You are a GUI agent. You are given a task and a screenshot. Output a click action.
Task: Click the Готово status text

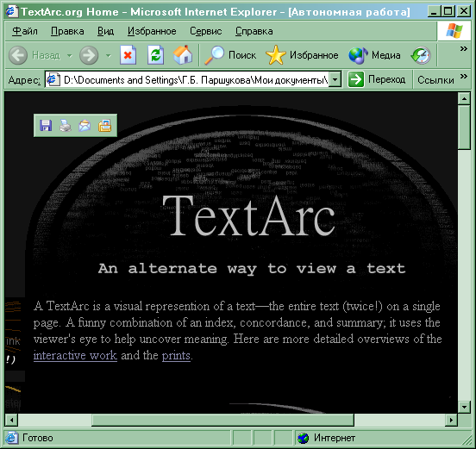click(38, 438)
